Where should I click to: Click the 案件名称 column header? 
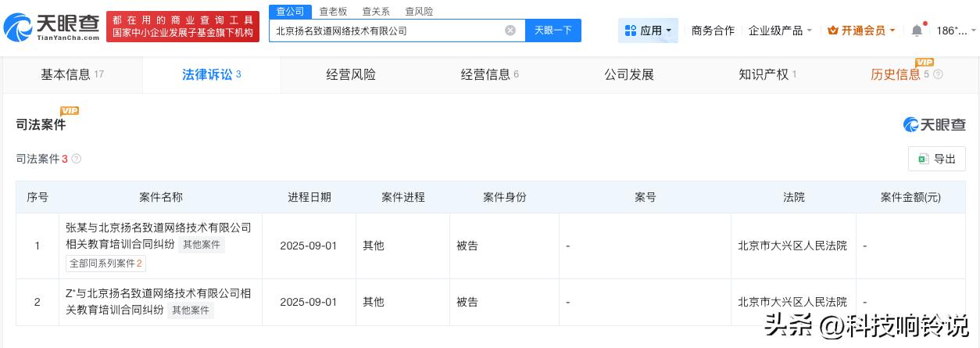tap(161, 197)
